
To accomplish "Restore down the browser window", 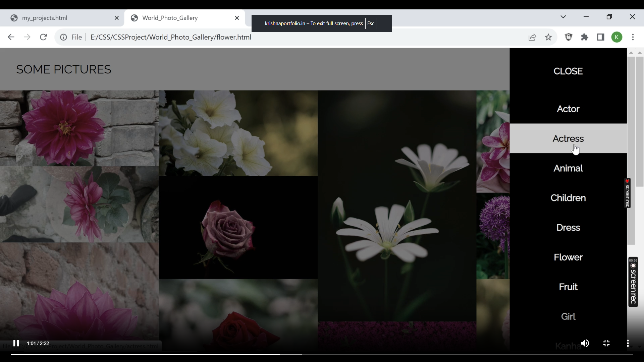I will [609, 17].
